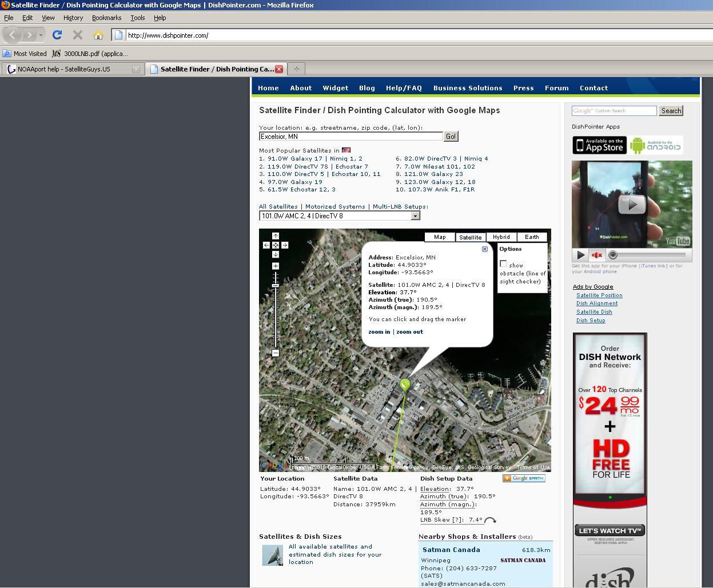Image resolution: width=713 pixels, height=588 pixels.
Task: Enable show obstacle checkbox
Action: (x=503, y=263)
